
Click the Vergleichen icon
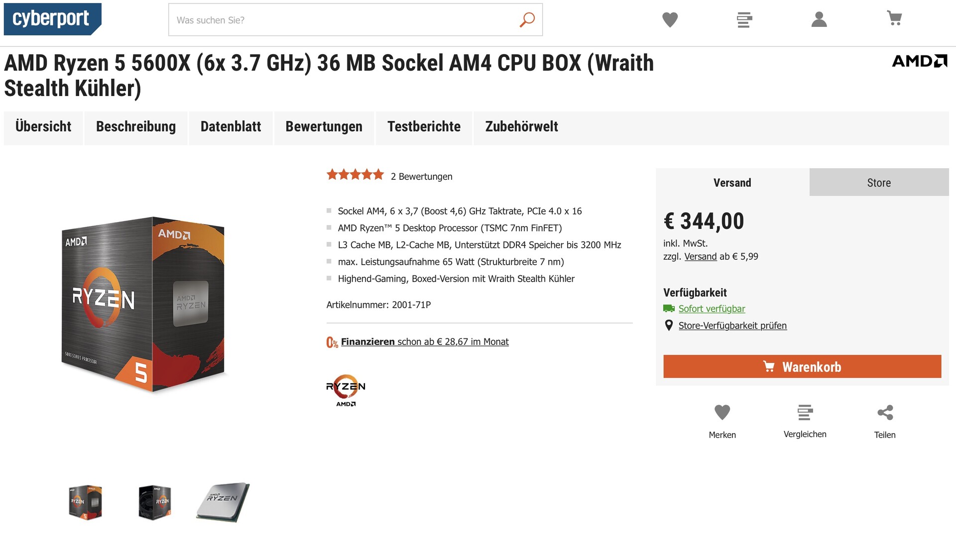[805, 412]
